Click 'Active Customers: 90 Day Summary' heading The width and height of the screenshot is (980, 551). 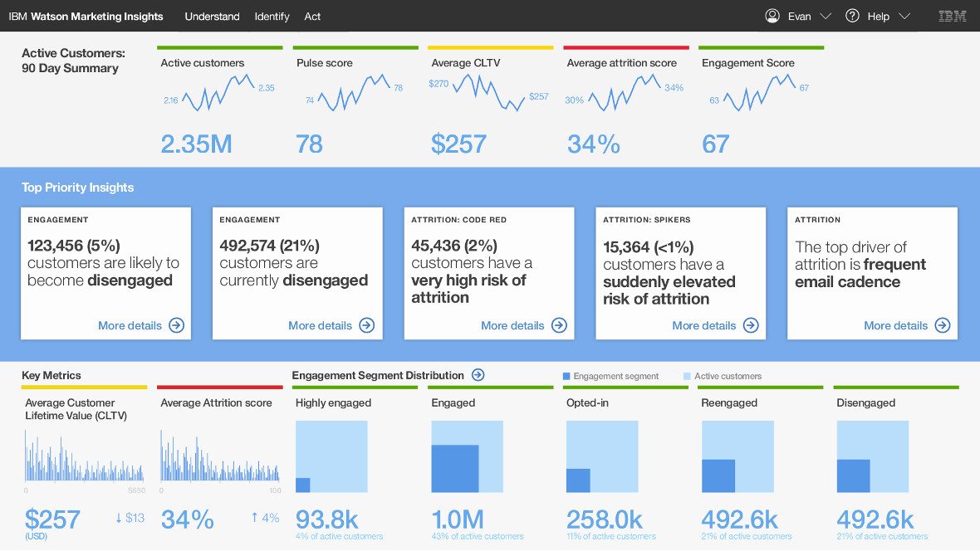[73, 61]
